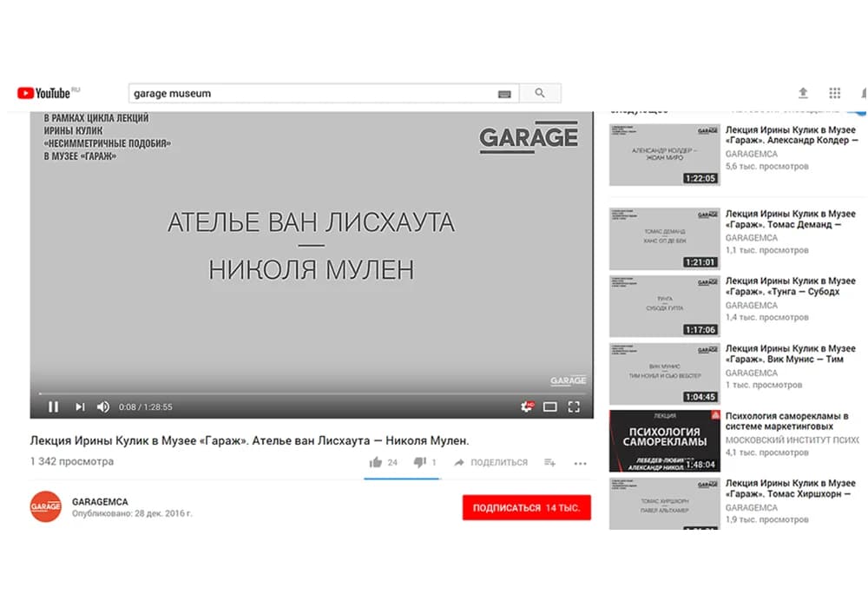
Task: Click the YouTube logo
Action: [44, 93]
